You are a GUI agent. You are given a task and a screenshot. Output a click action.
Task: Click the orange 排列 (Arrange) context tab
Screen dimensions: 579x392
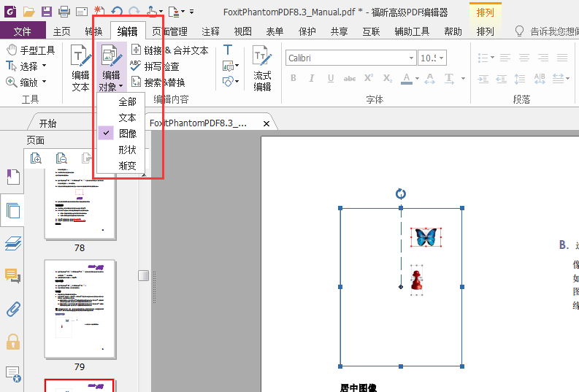click(486, 12)
